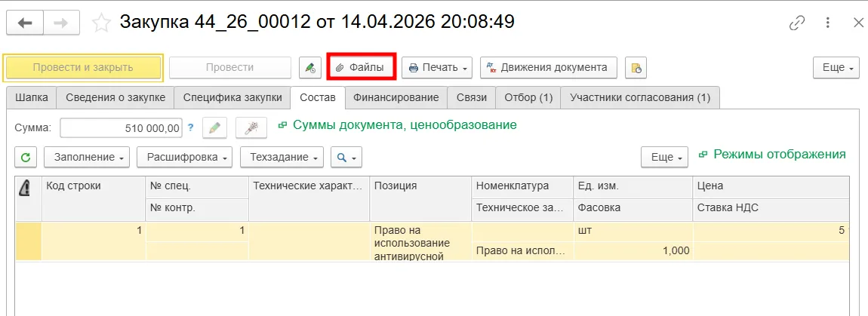Click the Ед. изм. column header
Image resolution: width=868 pixels, height=316 pixels.
(x=633, y=187)
